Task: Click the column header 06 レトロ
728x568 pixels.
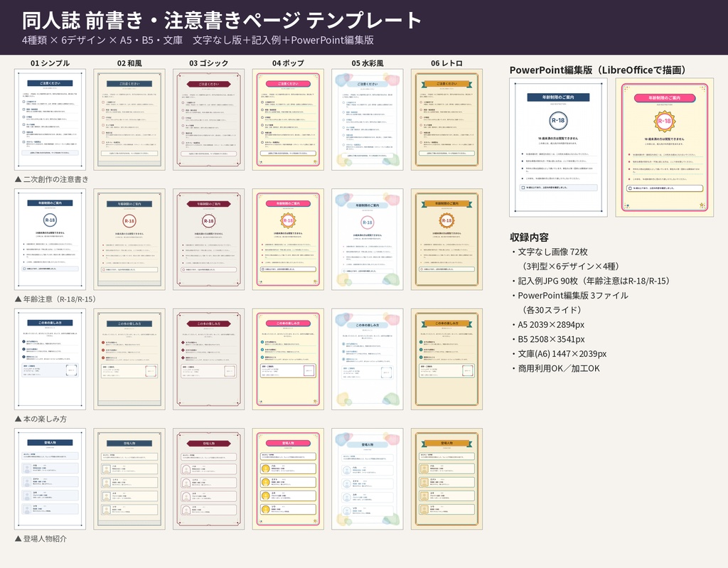Action: [x=446, y=63]
